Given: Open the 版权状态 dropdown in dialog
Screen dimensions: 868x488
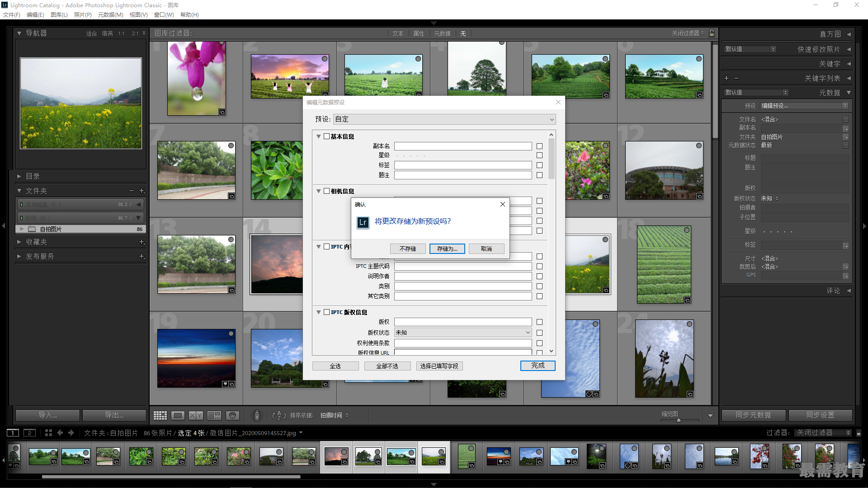Looking at the screenshot, I should [x=463, y=333].
